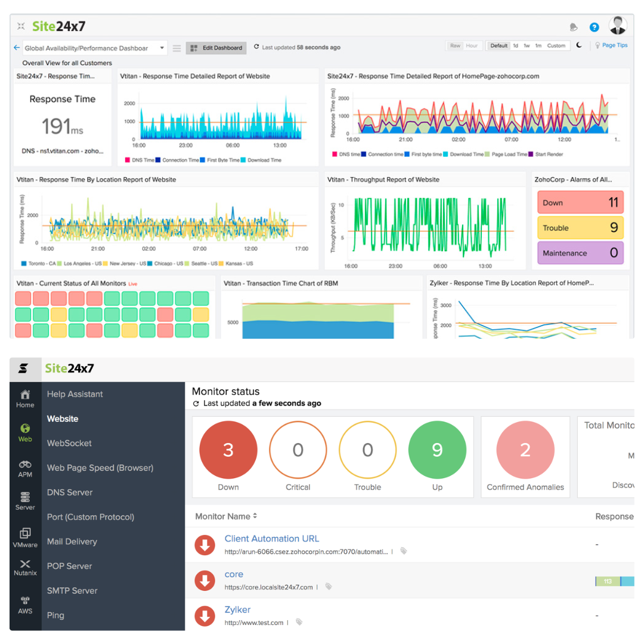Open DNS Server in the side menu
This screenshot has width=644, height=644.
click(70, 493)
